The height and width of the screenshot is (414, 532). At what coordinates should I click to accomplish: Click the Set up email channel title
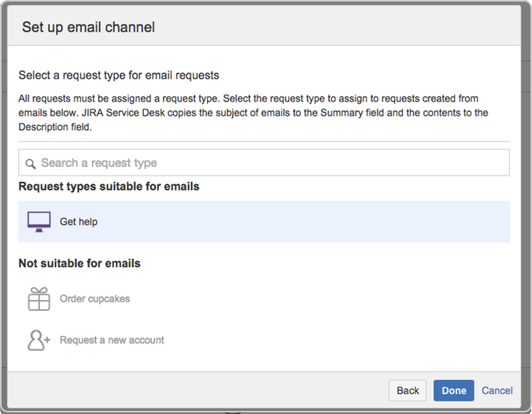pyautogui.click(x=89, y=27)
